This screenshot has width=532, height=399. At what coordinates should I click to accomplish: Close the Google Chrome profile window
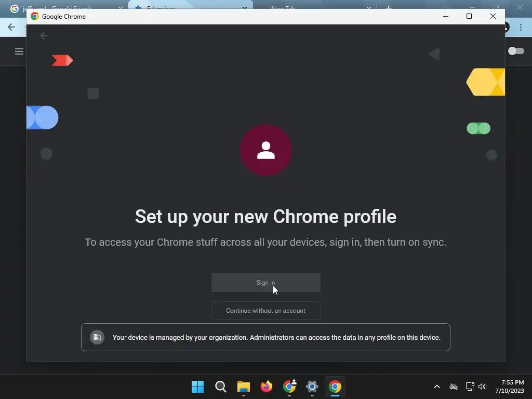493,16
